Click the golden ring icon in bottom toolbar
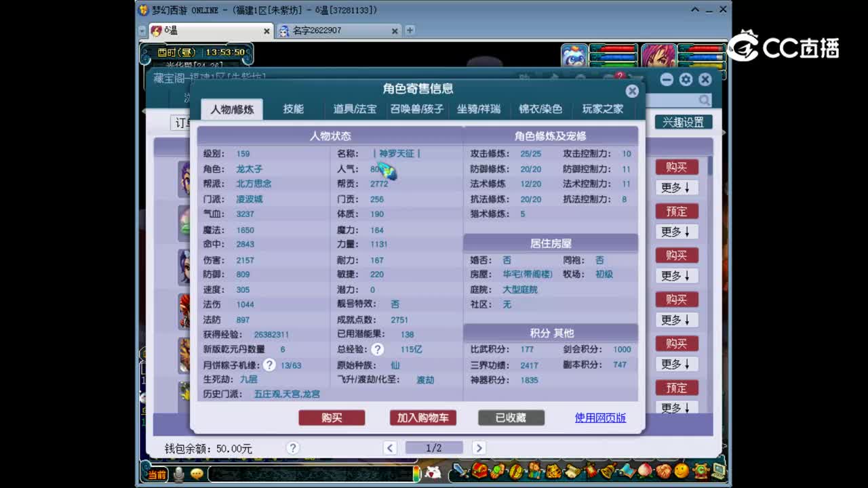 pyautogui.click(x=516, y=471)
